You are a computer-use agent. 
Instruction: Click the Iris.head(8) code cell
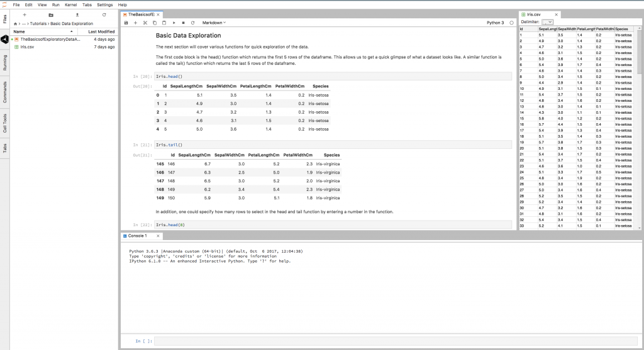point(333,225)
